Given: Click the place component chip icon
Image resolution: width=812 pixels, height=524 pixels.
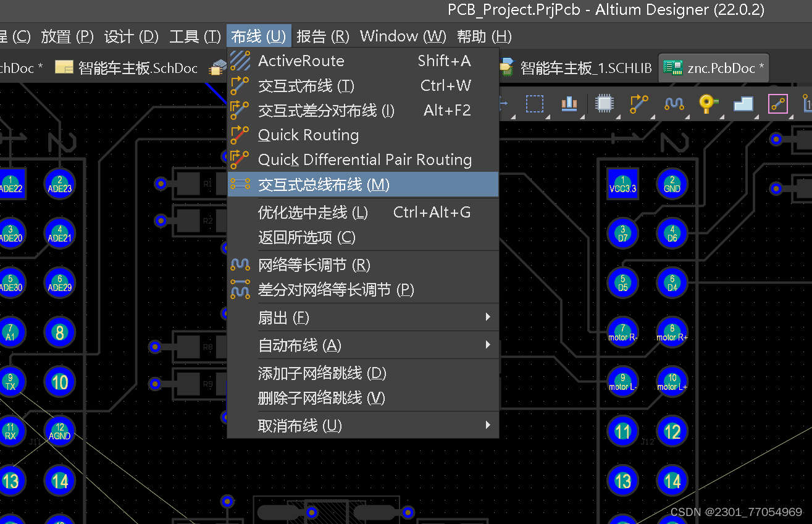Looking at the screenshot, I should pyautogui.click(x=603, y=104).
